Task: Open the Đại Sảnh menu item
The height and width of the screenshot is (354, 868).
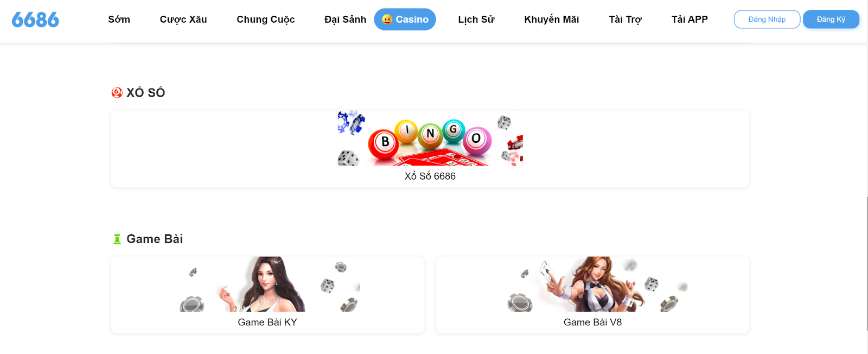Action: pyautogui.click(x=345, y=20)
